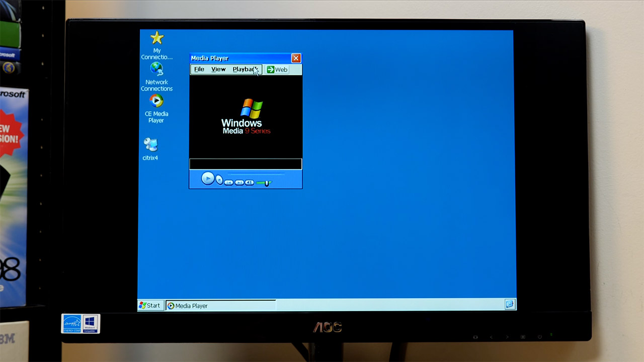Start playback with the Play button
644x362 pixels.
point(208,178)
